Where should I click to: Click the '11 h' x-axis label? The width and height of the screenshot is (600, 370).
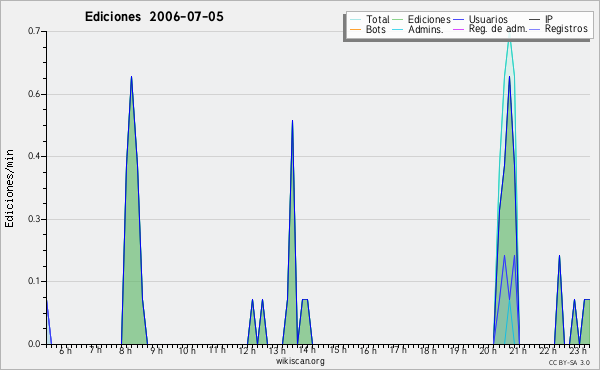(217, 350)
